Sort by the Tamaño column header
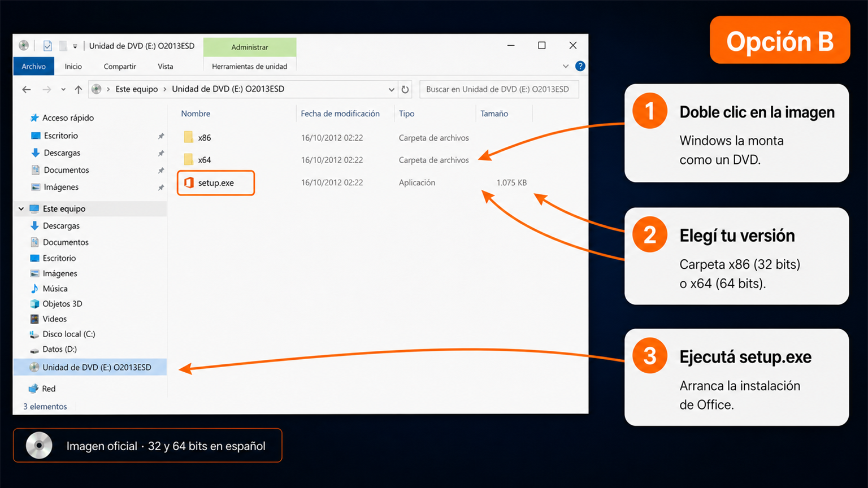The width and height of the screenshot is (868, 488). coord(494,114)
